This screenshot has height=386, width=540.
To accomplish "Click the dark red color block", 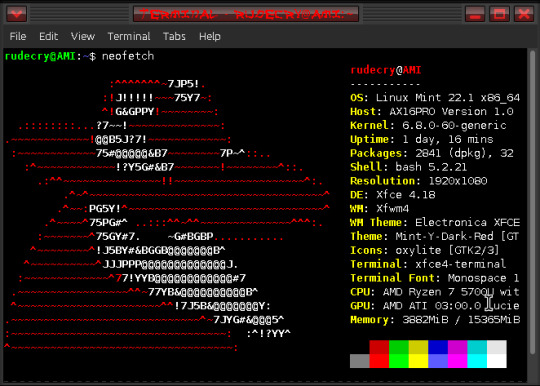I will click(379, 347).
